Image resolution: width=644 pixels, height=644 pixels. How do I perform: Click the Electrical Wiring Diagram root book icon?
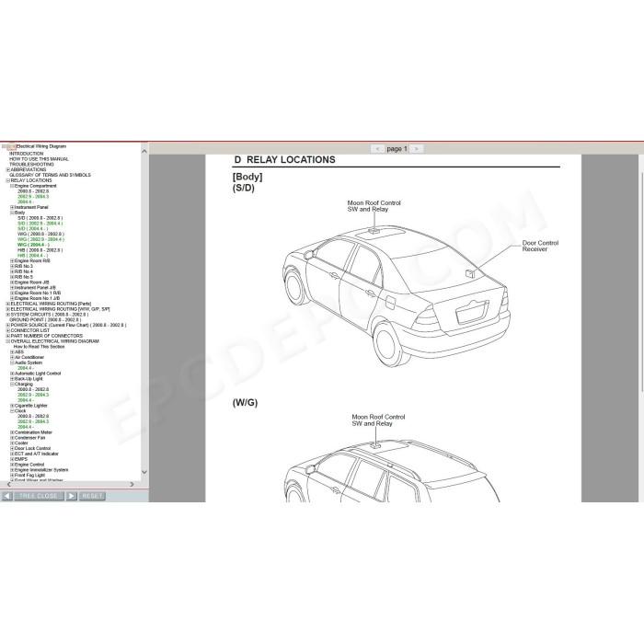click(11, 146)
